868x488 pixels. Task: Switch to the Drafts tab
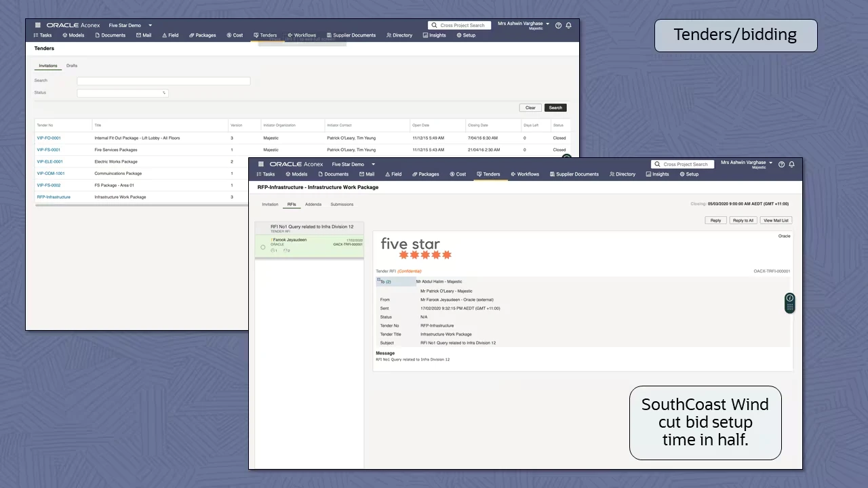click(72, 66)
